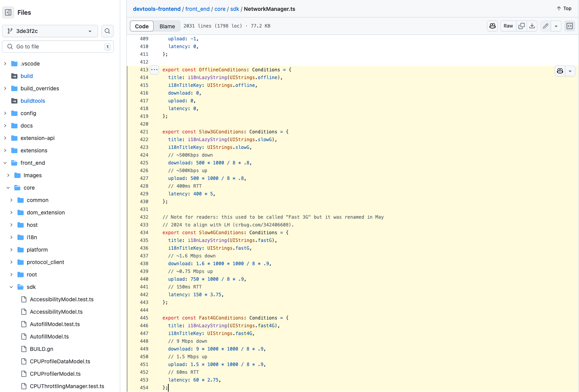Download the raw file
The image size is (579, 392).
(532, 26)
